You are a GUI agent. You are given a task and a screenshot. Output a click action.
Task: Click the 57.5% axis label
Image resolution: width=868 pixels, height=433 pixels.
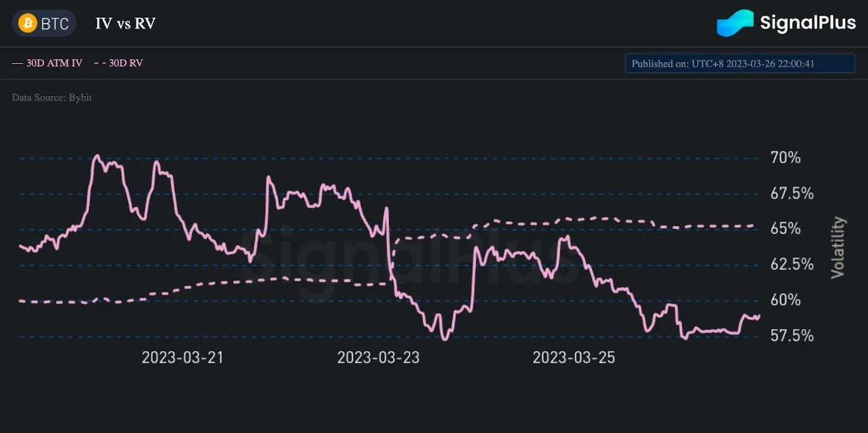[x=792, y=335]
